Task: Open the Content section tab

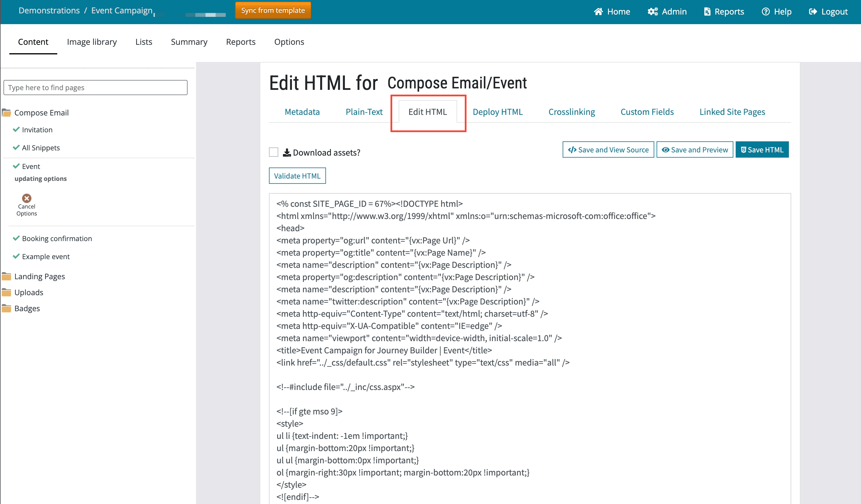Action: pos(33,42)
